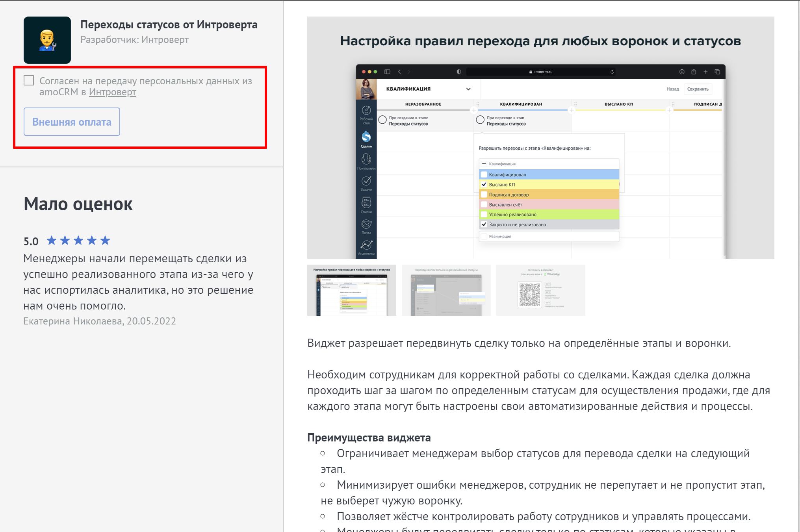800x532 pixels.
Task: Expand the КВАЛИФИКАЦИЯ pipeline dropdown in preview
Action: 468,89
